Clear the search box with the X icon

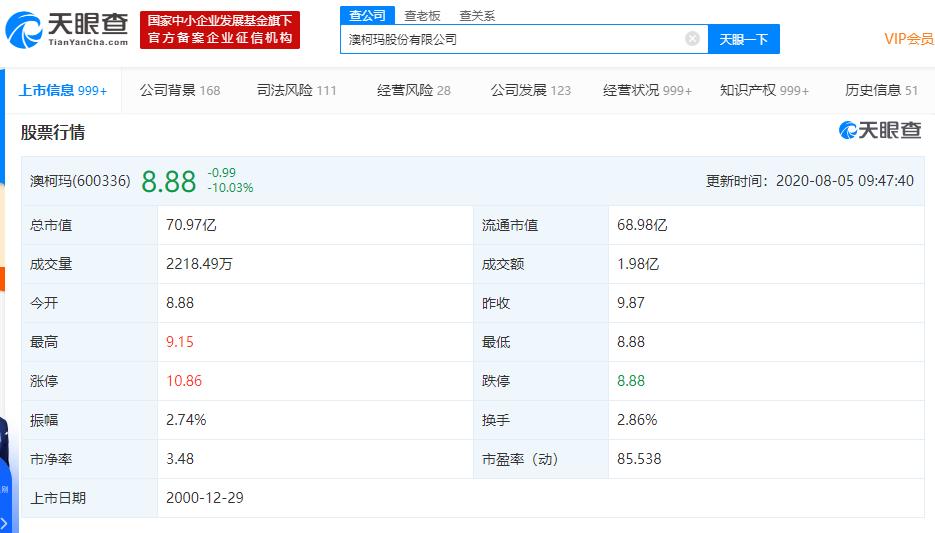click(692, 39)
